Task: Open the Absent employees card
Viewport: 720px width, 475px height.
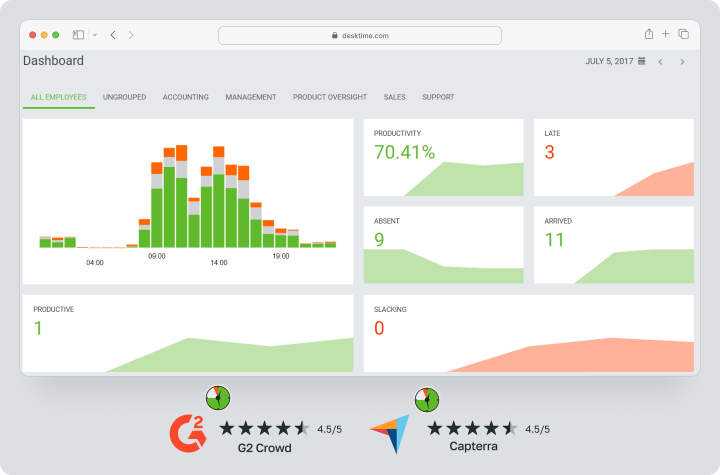Action: [x=443, y=245]
